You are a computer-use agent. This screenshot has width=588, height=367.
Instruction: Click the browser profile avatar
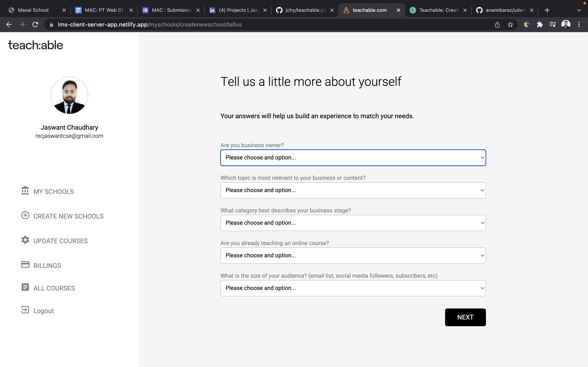[566, 24]
